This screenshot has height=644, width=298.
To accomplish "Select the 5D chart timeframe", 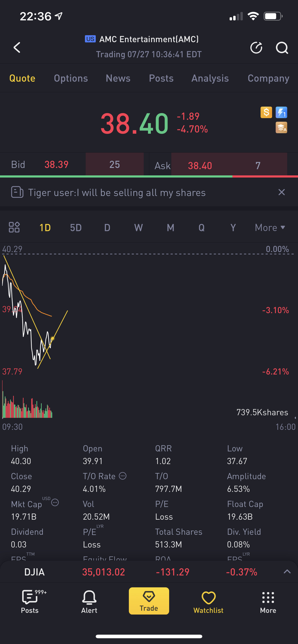I will (76, 228).
